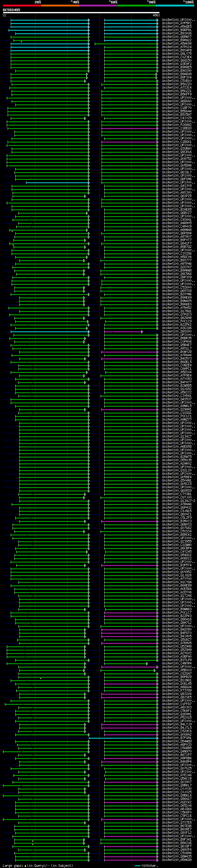Click label UniRef100_B4LYJ9
Viewport: 197px width, 868px height.
pyautogui.click(x=177, y=724)
